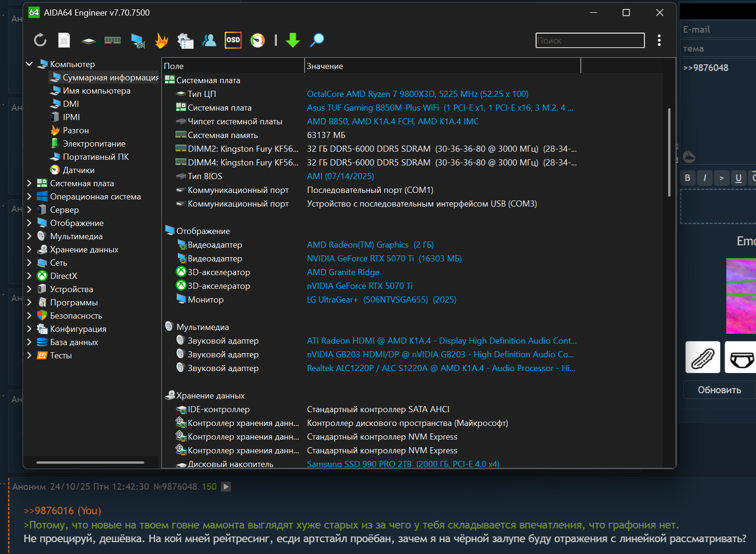The width and height of the screenshot is (756, 554).
Task: Open the OSD panel icon
Action: (233, 40)
